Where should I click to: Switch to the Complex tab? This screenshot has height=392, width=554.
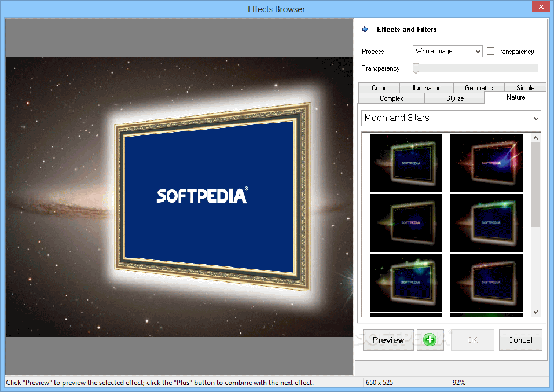point(391,98)
